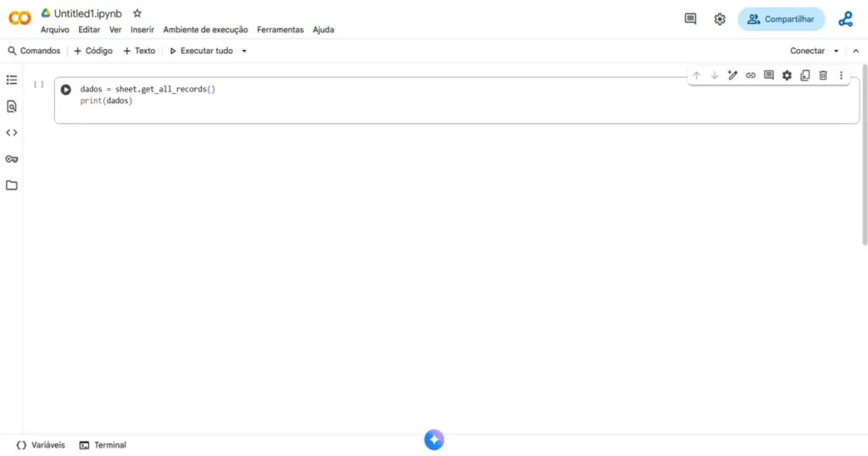This screenshot has width=868, height=456.
Task: Move cell down arrow
Action: click(x=715, y=75)
